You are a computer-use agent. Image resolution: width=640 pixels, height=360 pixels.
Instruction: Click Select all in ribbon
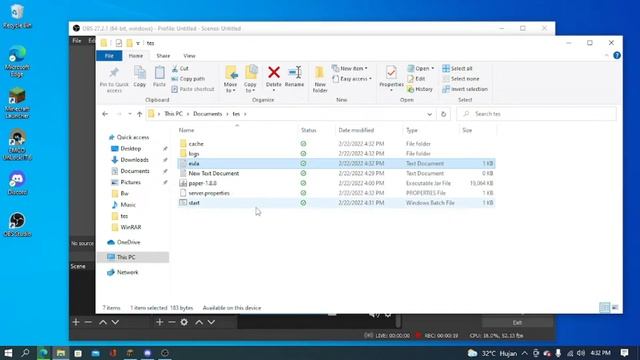pos(457,69)
